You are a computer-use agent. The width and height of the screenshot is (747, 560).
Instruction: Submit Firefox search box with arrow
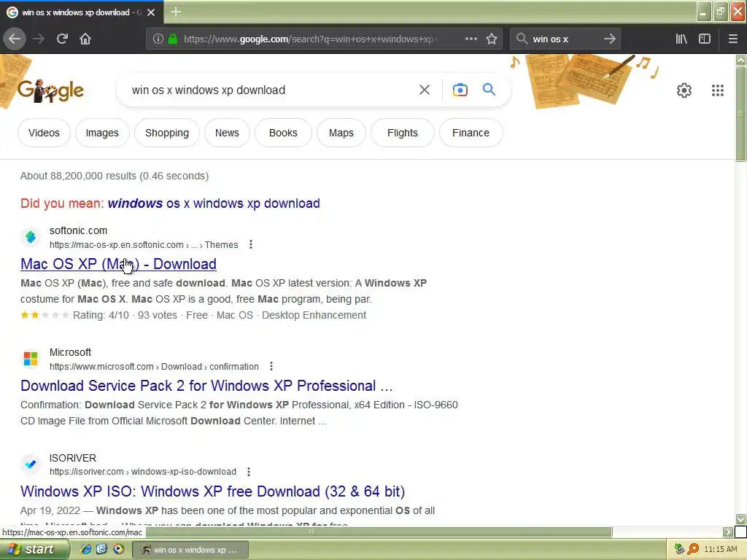coord(609,39)
